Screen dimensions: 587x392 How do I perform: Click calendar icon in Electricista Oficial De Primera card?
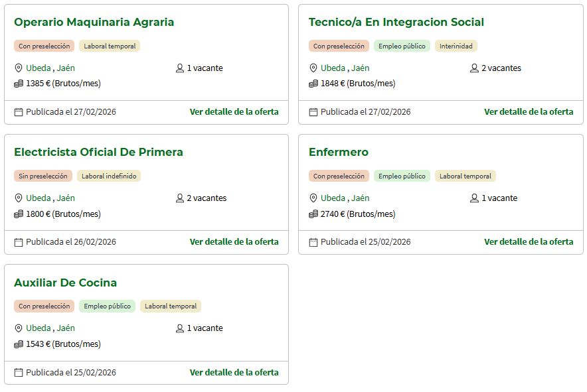19,242
